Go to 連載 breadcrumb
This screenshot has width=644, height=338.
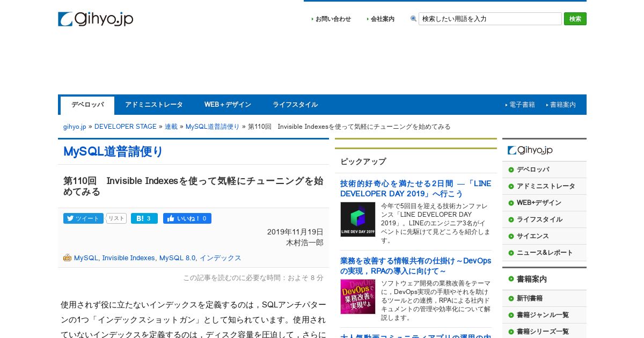(x=171, y=127)
